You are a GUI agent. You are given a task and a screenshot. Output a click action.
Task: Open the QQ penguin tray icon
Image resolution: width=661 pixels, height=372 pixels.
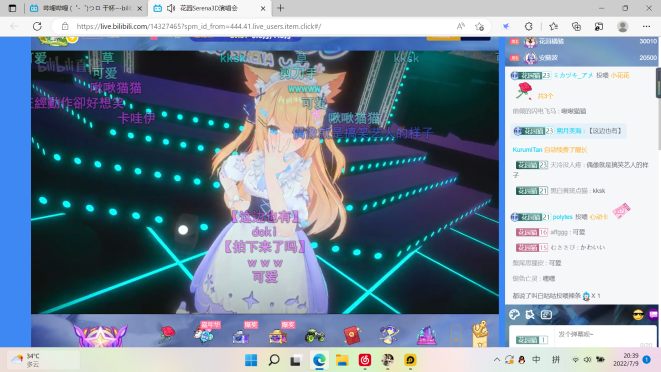click(x=522, y=360)
